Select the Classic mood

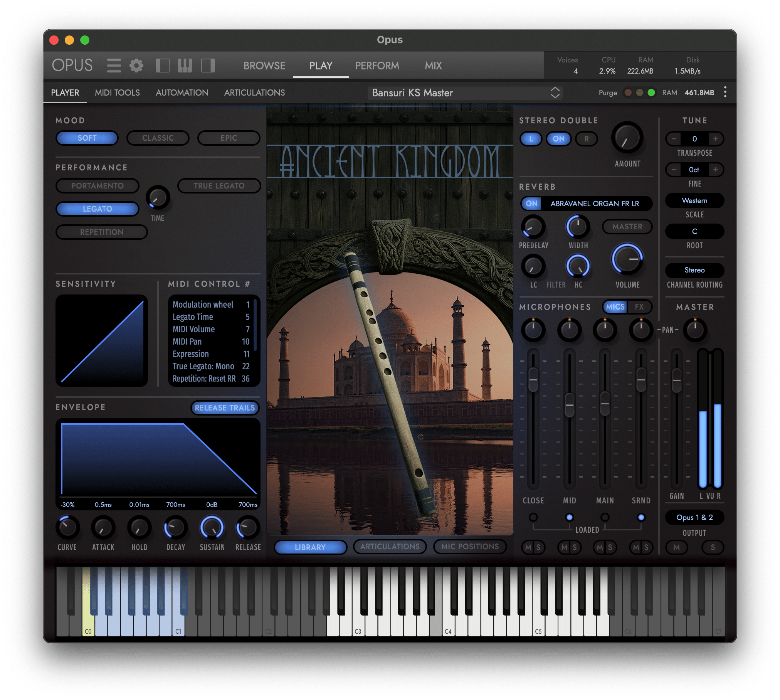(x=158, y=138)
